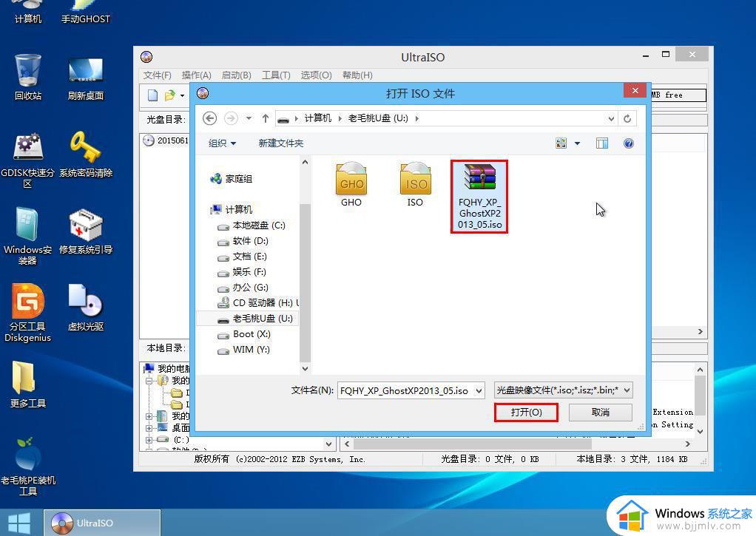This screenshot has width=756, height=536.
Task: Expand the file name combo box dropdown
Action: click(479, 390)
